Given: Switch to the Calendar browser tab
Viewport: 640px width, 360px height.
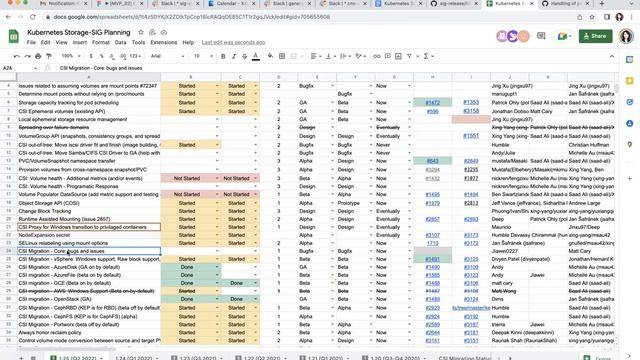Looking at the screenshot, I should click(x=231, y=4).
